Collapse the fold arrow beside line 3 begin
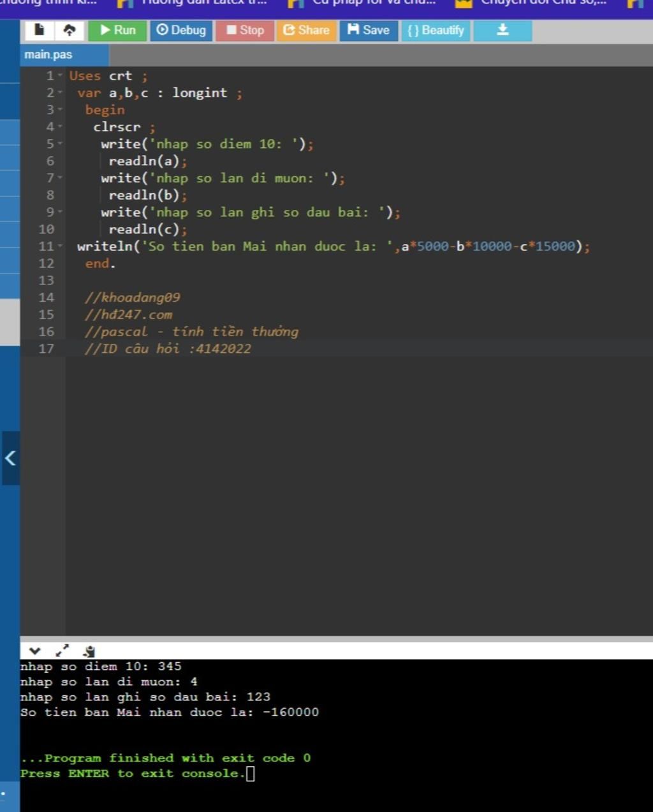This screenshot has height=812, width=653. pos(61,110)
